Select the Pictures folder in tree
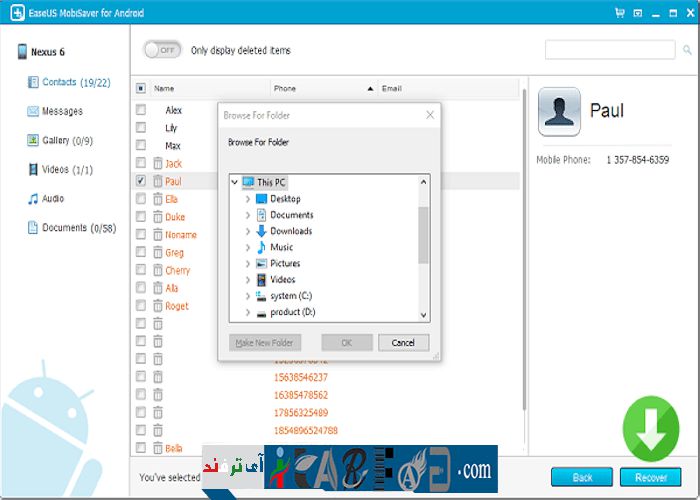Viewport: 700px width, 500px height. coord(284,263)
